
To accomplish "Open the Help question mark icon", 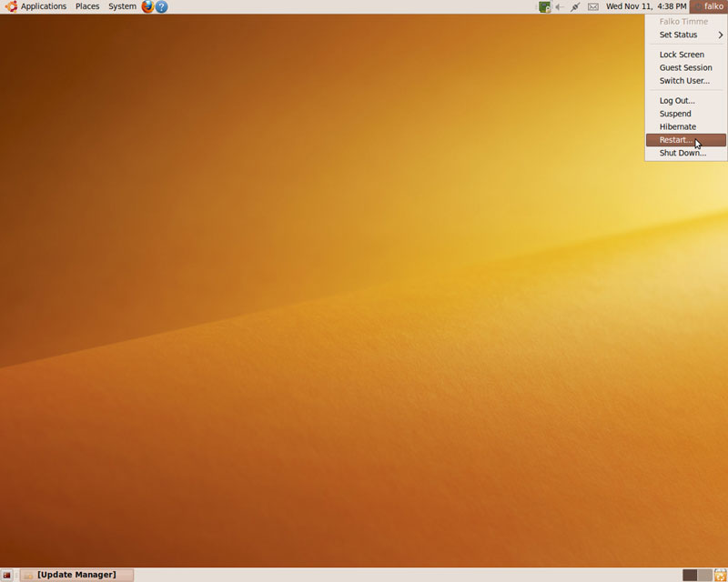I will click(x=161, y=6).
